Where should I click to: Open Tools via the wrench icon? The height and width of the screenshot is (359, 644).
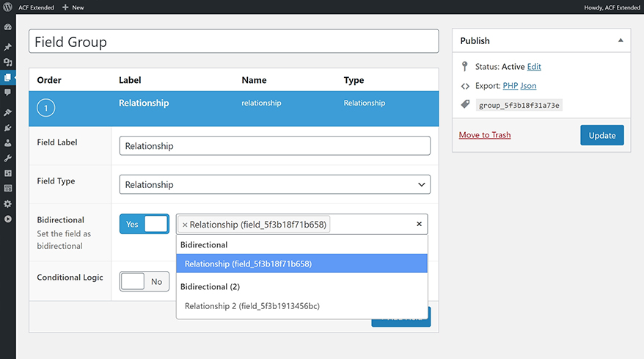pos(8,158)
